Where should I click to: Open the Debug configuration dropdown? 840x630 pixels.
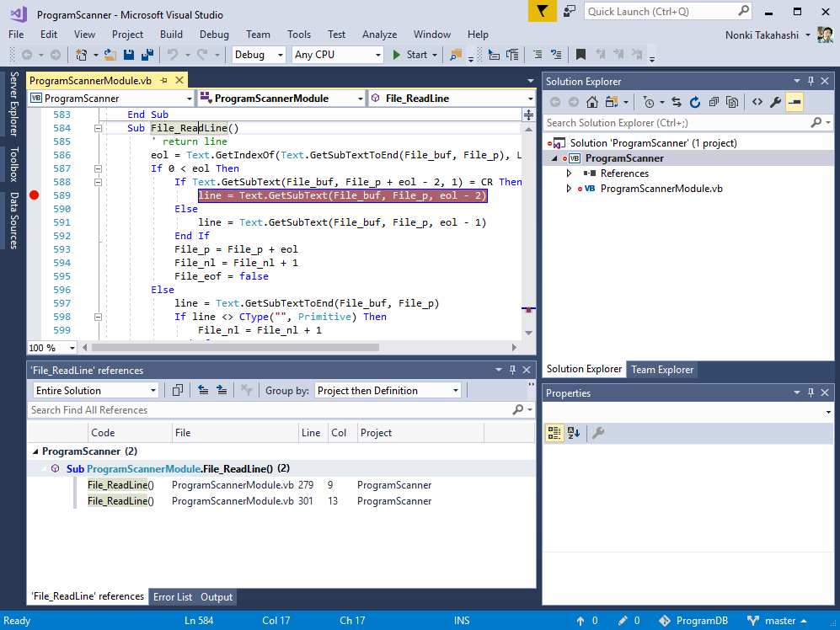point(259,55)
